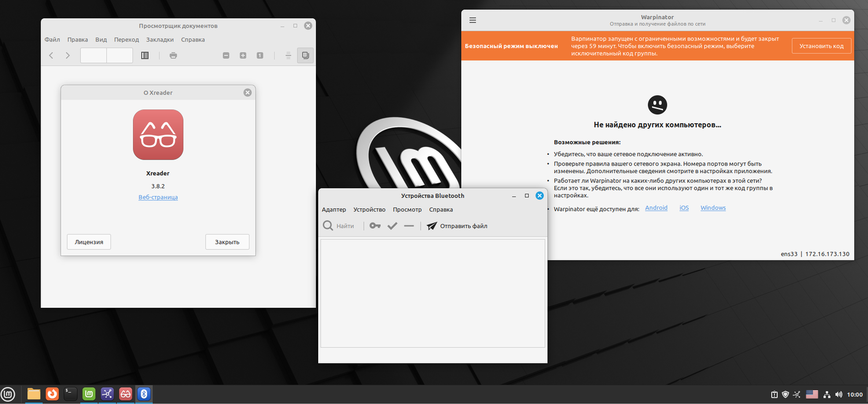Click the shield update manager tray icon

click(785, 395)
